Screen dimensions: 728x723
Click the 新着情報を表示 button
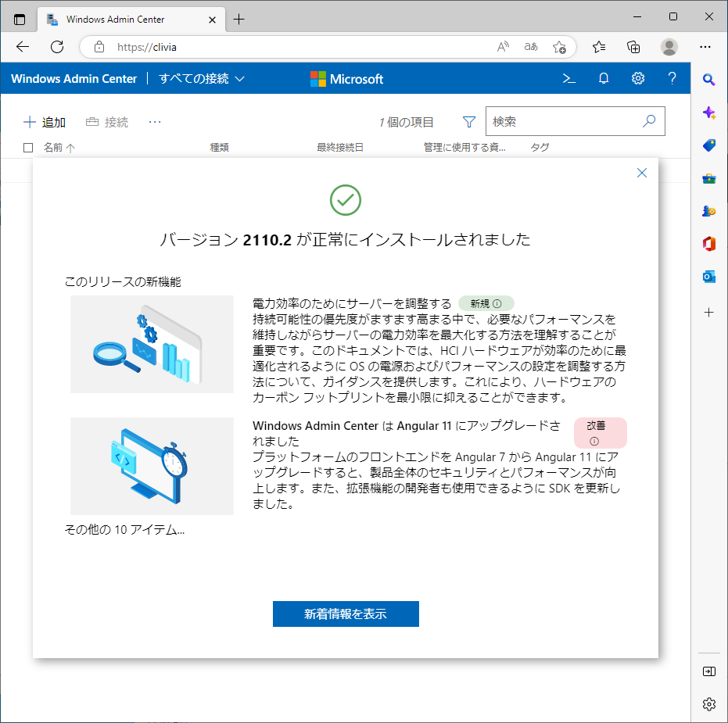[346, 614]
